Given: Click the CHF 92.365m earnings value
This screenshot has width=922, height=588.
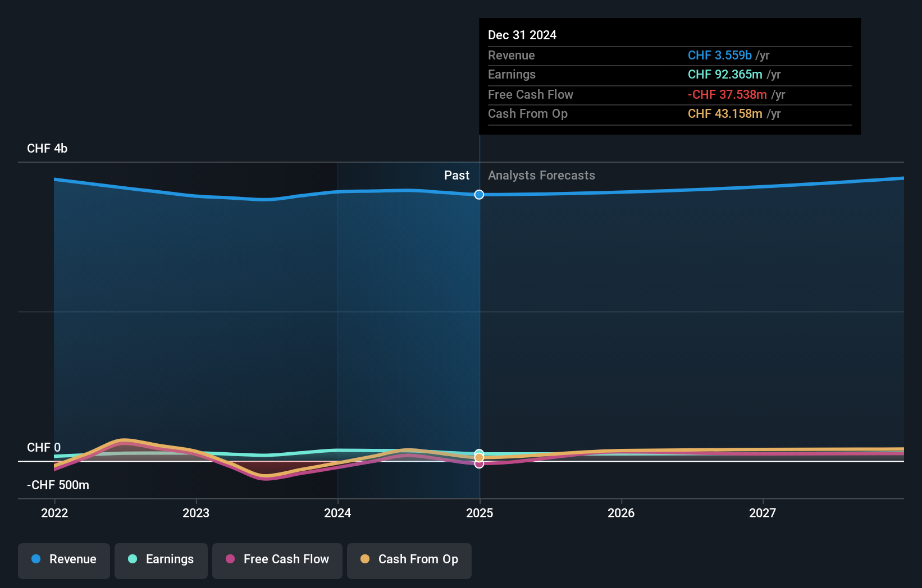Looking at the screenshot, I should (x=725, y=75).
